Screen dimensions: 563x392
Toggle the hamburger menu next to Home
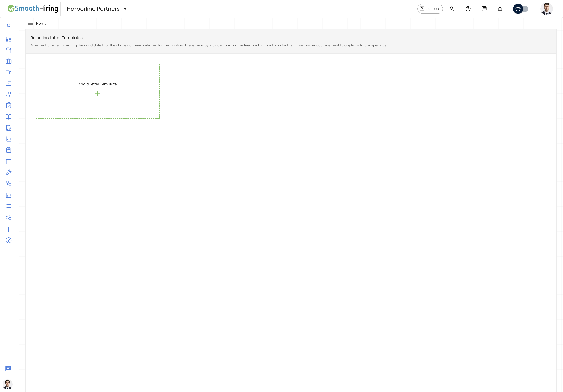pos(31,24)
